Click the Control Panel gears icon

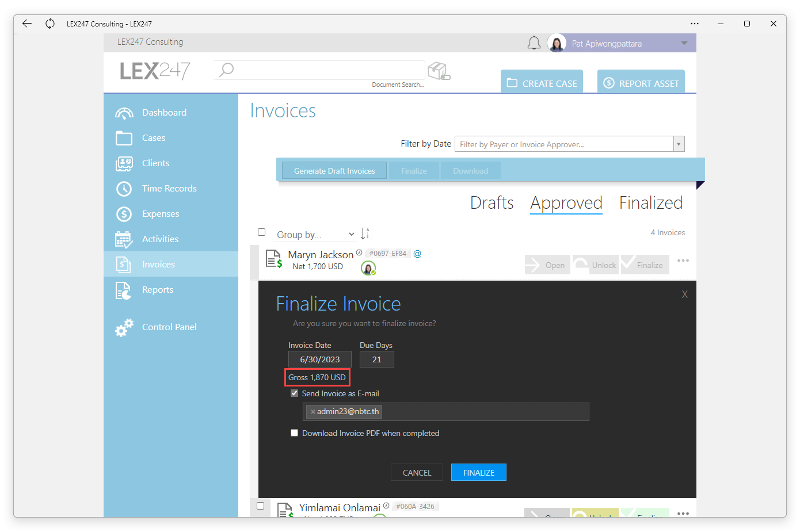(x=124, y=327)
